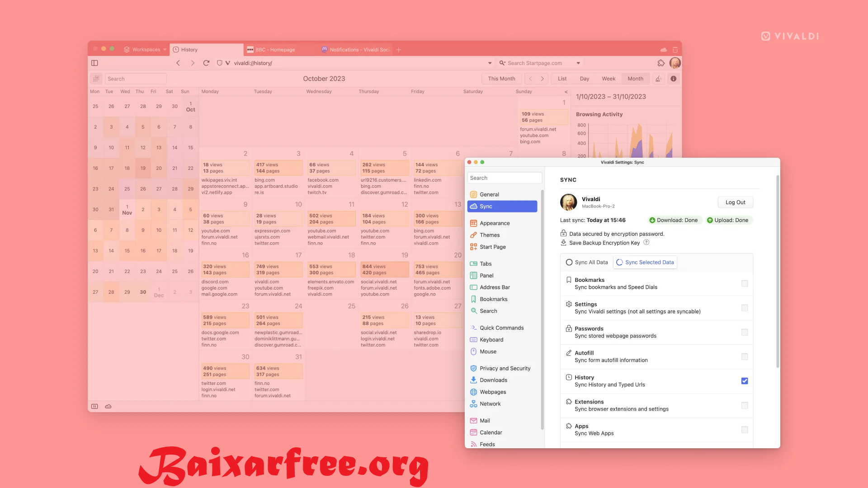Viewport: 868px width, 488px height.
Task: Open the 844 views entry on day 19
Action: point(385,269)
